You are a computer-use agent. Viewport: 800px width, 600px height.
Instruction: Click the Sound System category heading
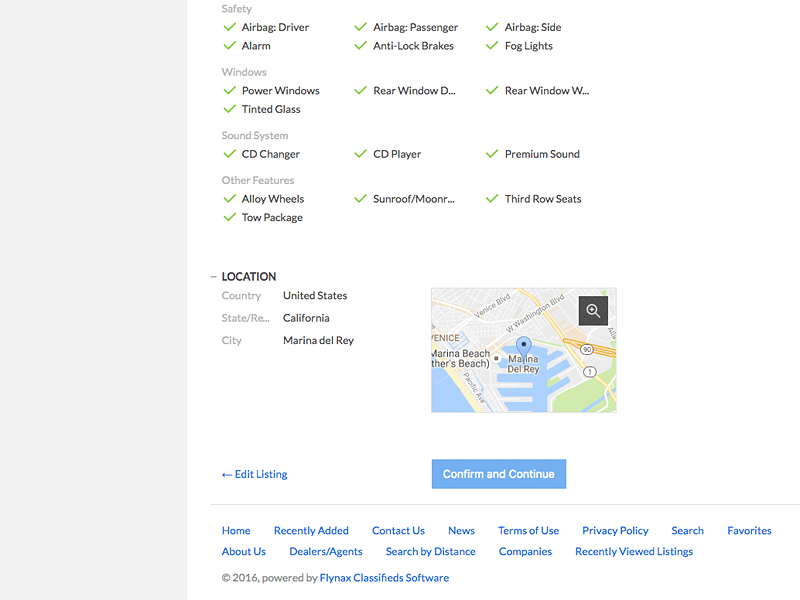[x=255, y=135]
